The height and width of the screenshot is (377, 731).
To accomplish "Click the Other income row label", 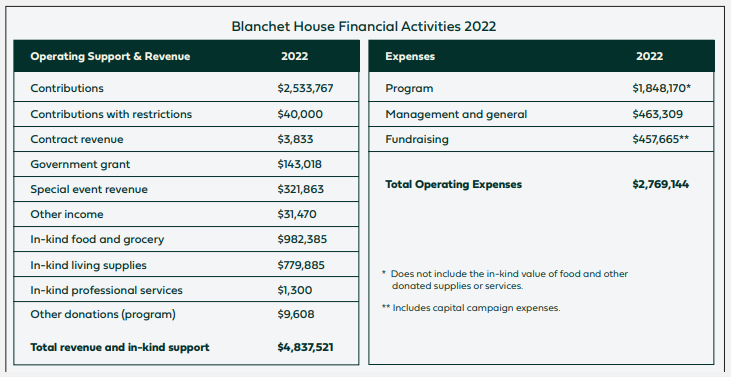I will click(67, 214).
